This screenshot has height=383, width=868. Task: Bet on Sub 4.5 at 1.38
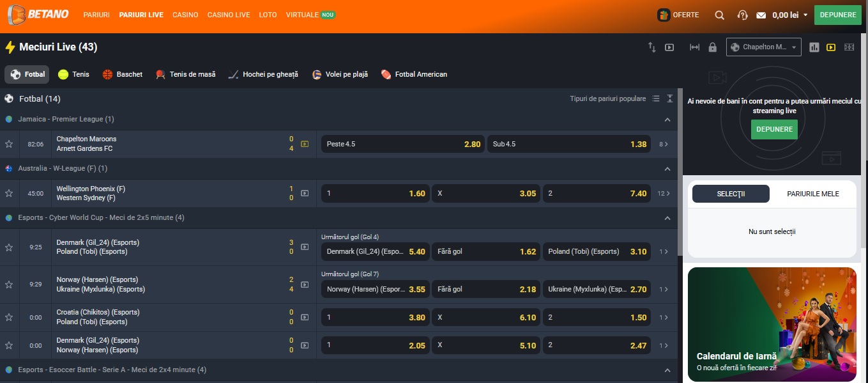click(569, 145)
